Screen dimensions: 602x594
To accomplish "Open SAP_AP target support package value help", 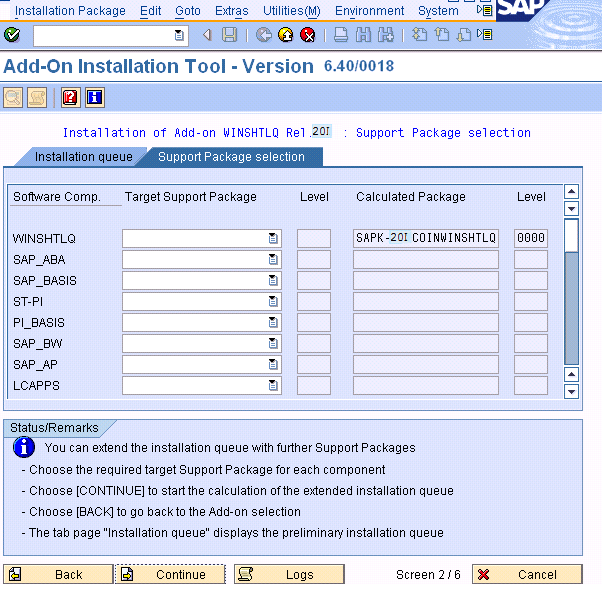I will (273, 364).
